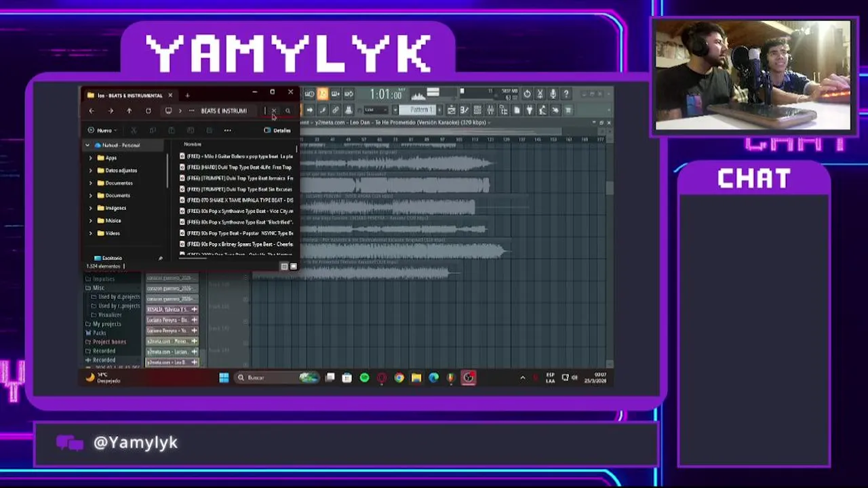The height and width of the screenshot is (488, 868).
Task: Expand the Datos adjuntos folder node
Action: pos(91,170)
